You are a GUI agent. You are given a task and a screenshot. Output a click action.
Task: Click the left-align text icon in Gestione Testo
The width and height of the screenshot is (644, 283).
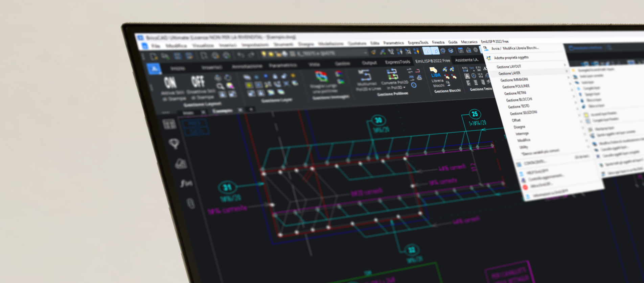point(468,83)
